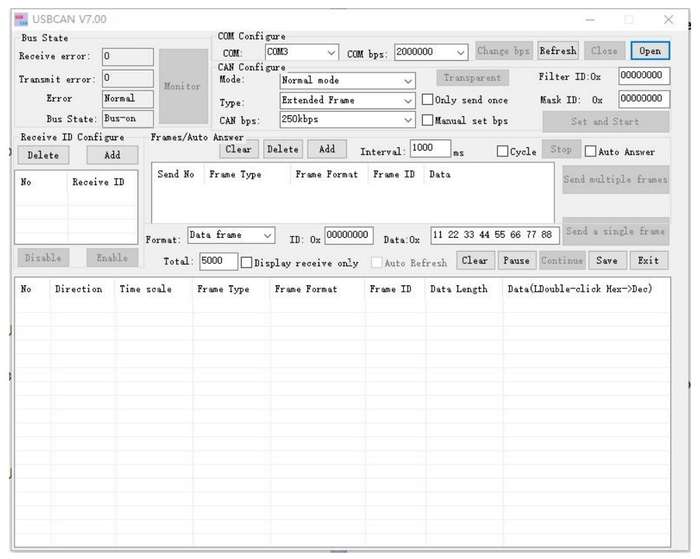Click the Transparent button
This screenshot has height=559, width=700.
[x=472, y=78]
